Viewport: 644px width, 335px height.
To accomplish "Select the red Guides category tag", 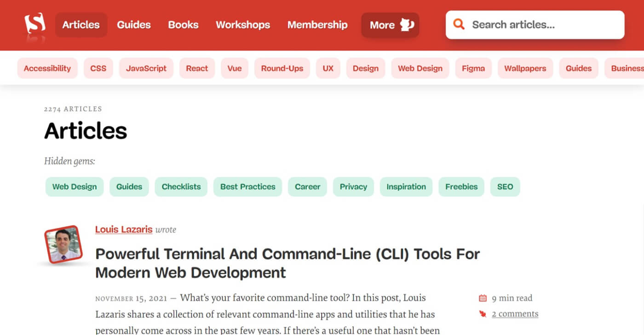I will [x=579, y=68].
